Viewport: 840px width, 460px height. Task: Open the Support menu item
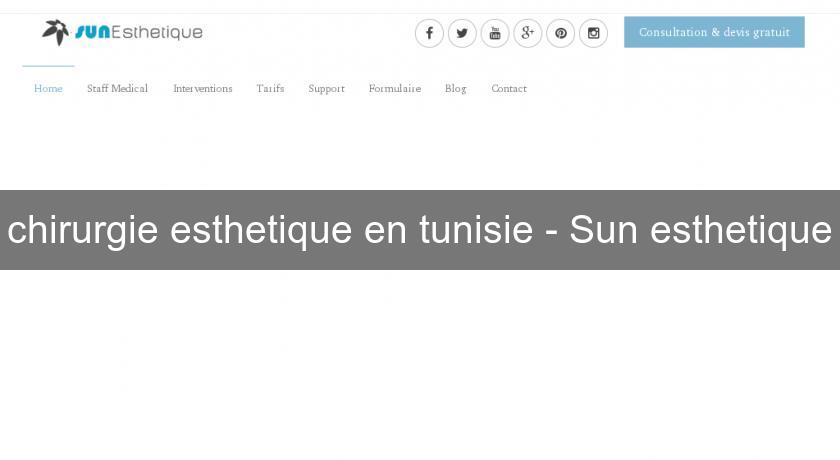(x=326, y=89)
